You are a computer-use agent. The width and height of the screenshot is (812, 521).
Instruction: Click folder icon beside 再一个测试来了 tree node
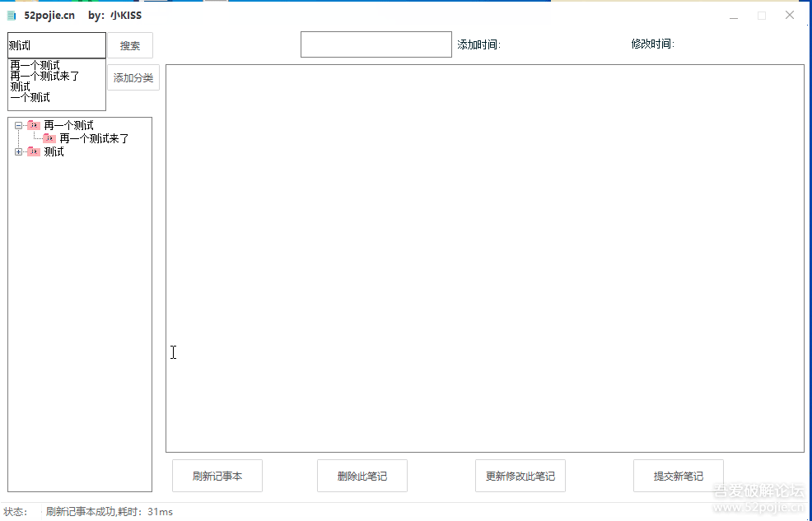pos(49,138)
